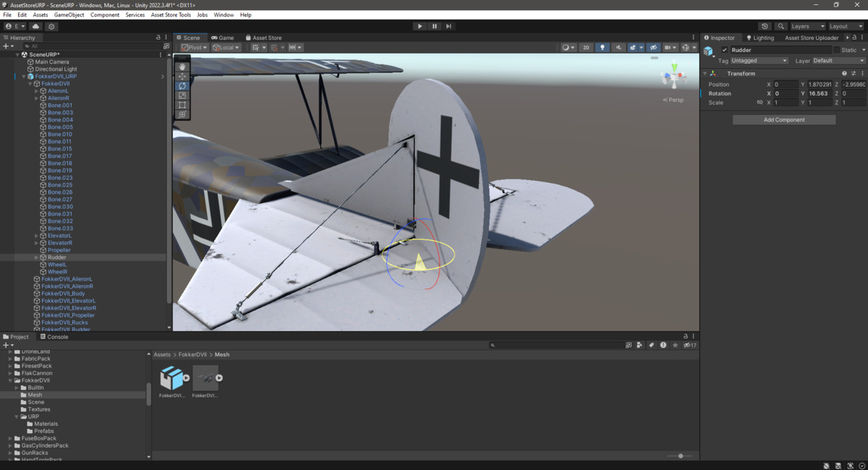Select the Hand tool in the Scene view
868x470 pixels.
click(182, 66)
